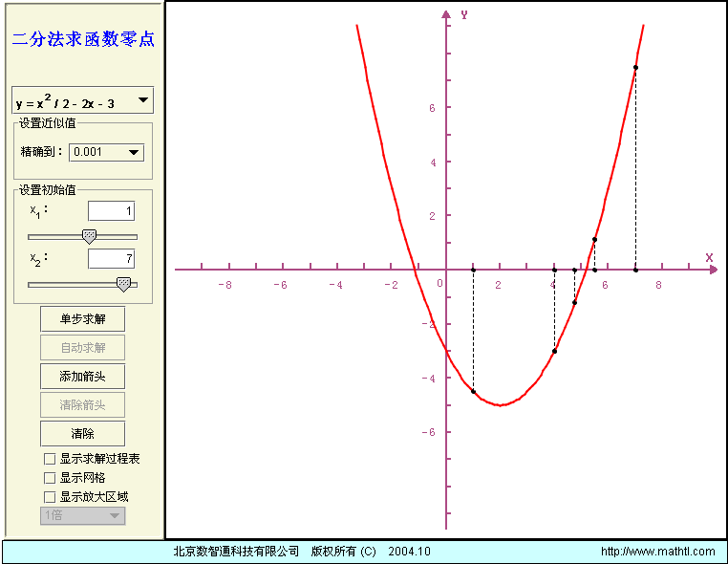728x564 pixels.
Task: Click the 设置近似值 group label
Action: tap(47, 123)
